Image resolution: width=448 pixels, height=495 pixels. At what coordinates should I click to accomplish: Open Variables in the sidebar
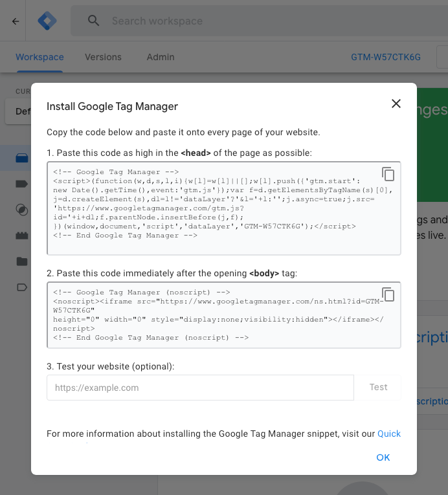[22, 236]
